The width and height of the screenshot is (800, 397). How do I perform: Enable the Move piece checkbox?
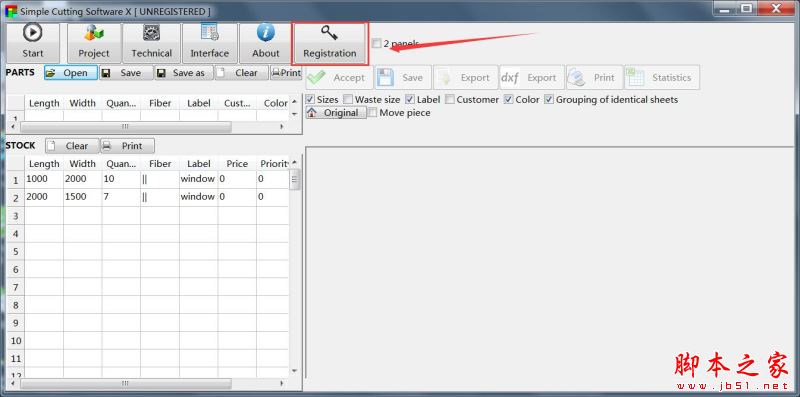click(x=372, y=113)
